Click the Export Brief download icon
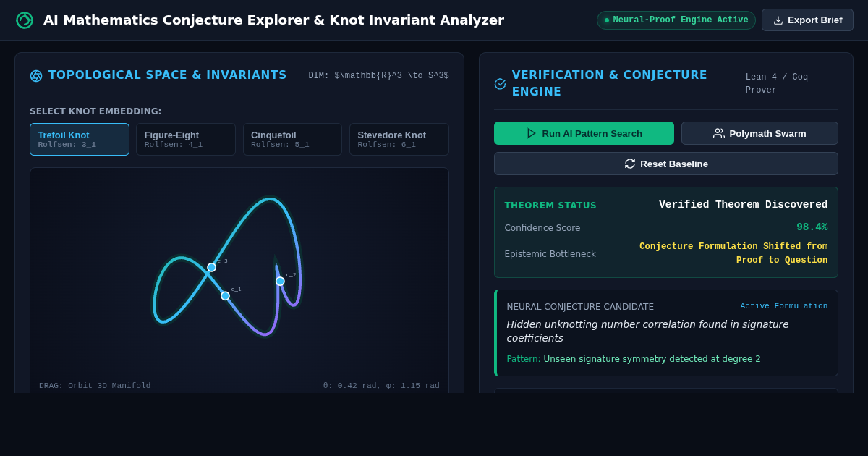Screen dimensions: 868x456 point(778,20)
